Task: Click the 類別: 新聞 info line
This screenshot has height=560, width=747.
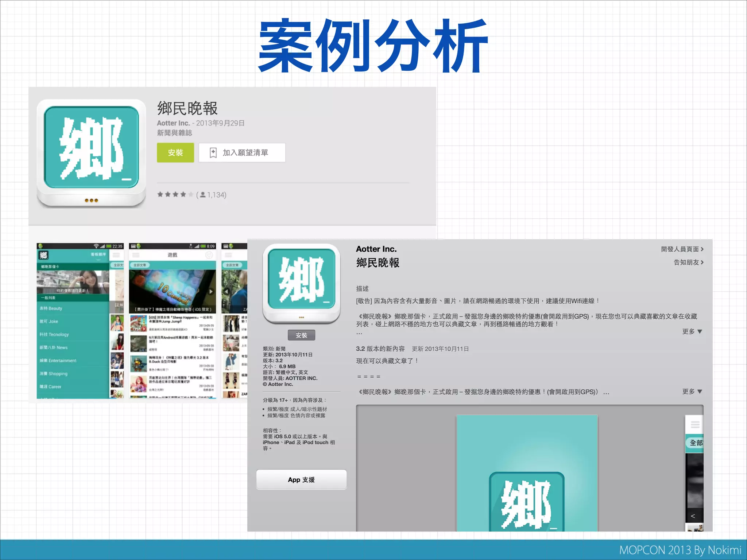Action: pyautogui.click(x=274, y=349)
